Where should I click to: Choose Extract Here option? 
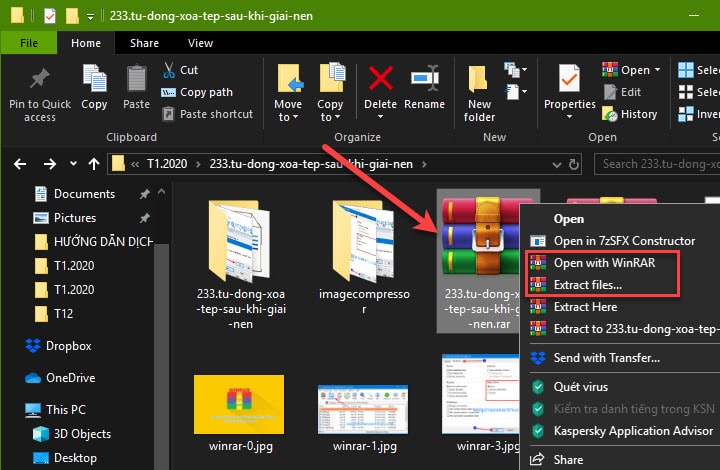point(585,307)
